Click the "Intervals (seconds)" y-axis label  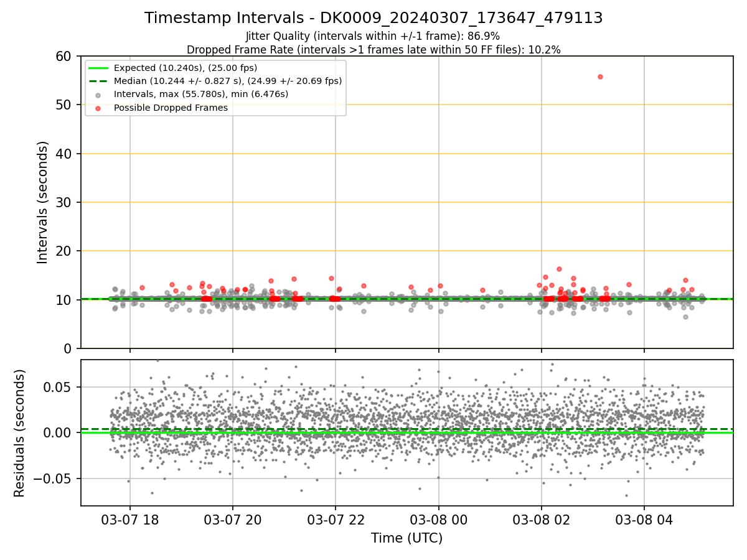coord(42,202)
